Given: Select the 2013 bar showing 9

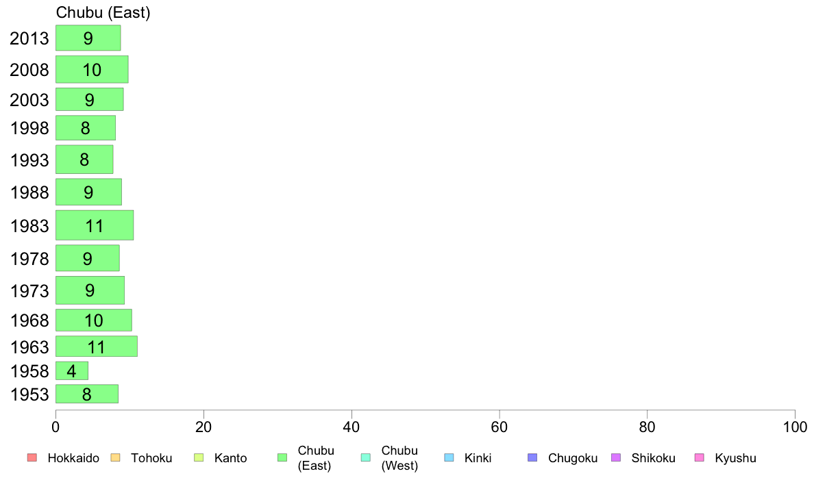Looking at the screenshot, I should (x=88, y=38).
